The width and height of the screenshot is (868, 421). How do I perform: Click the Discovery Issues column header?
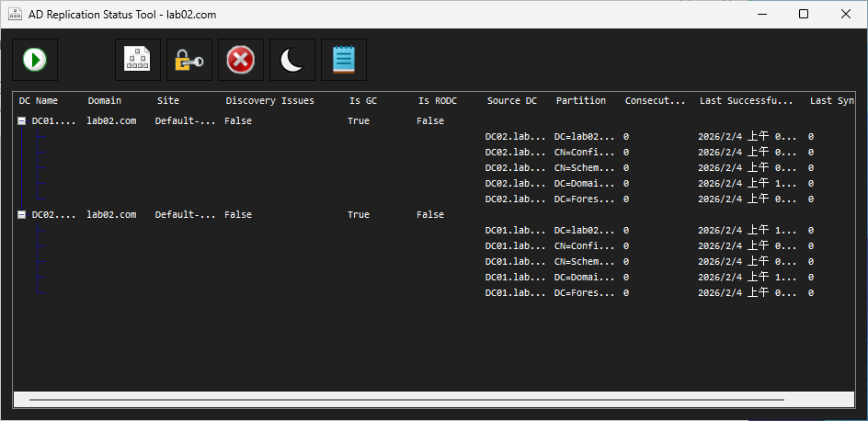(269, 101)
